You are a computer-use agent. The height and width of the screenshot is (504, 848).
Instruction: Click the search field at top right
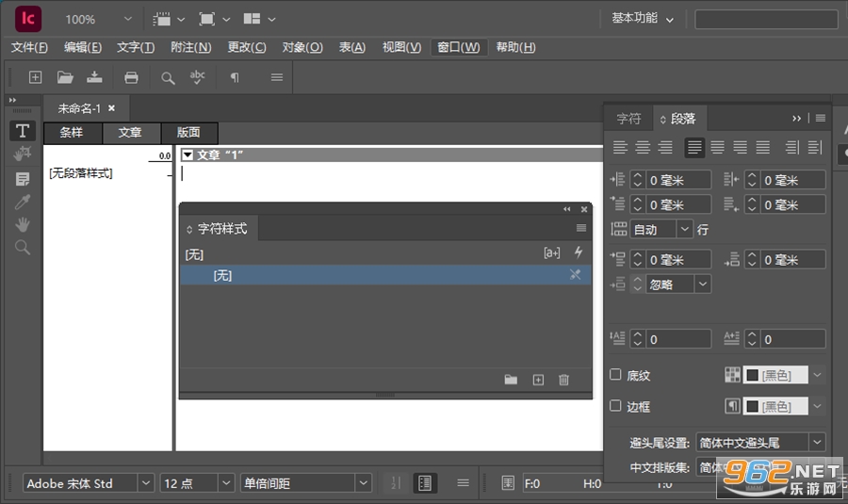pos(766,20)
